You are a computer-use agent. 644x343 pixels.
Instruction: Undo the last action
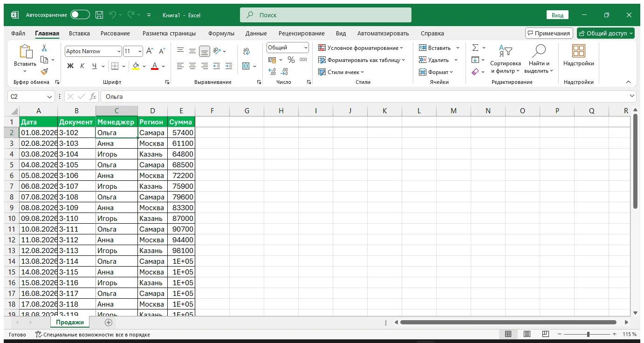112,15
